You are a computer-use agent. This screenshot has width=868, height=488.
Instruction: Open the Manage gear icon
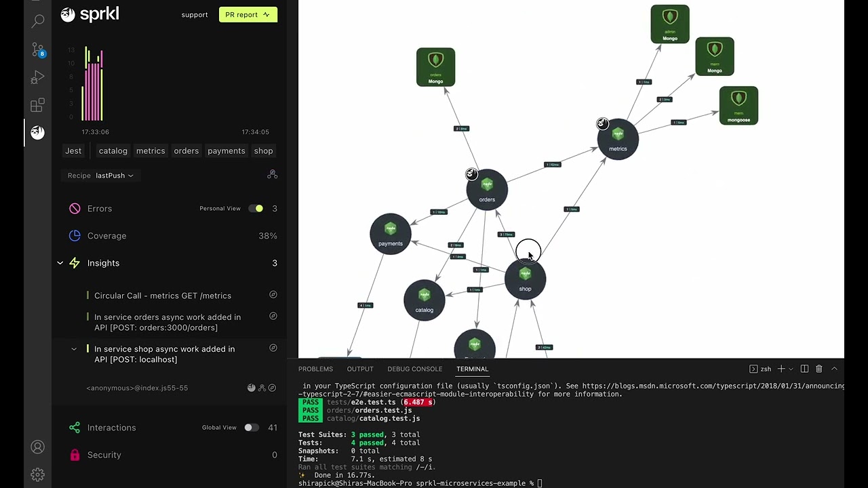point(38,475)
